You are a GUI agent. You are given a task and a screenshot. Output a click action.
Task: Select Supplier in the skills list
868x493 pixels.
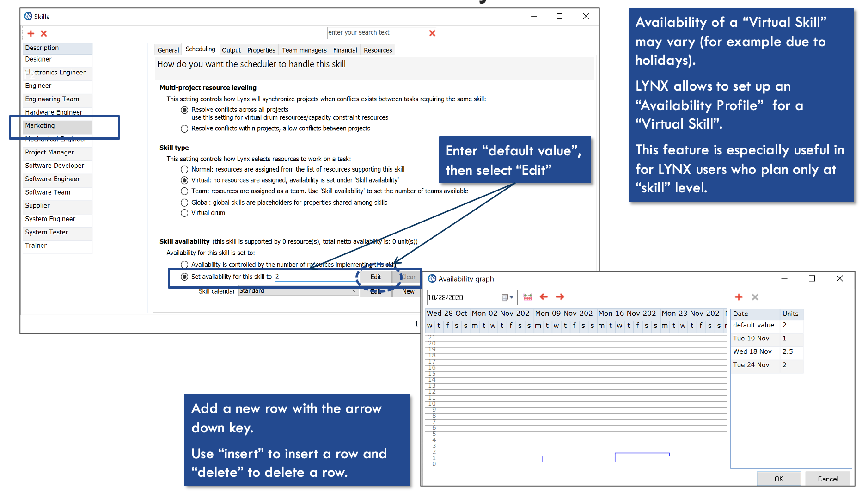point(57,206)
